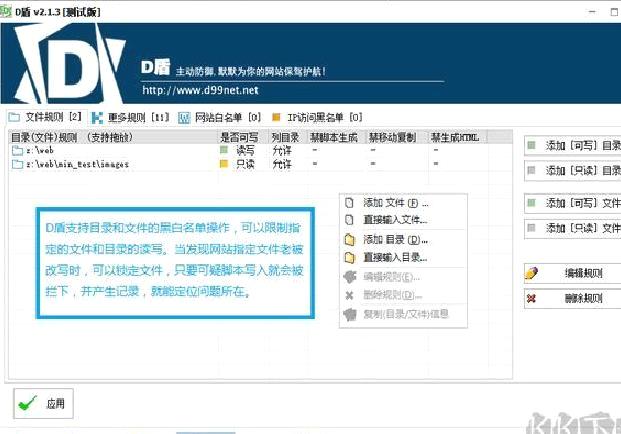Click 允许 in the z:\web row
Screen dimensions: 621x434
click(282, 150)
